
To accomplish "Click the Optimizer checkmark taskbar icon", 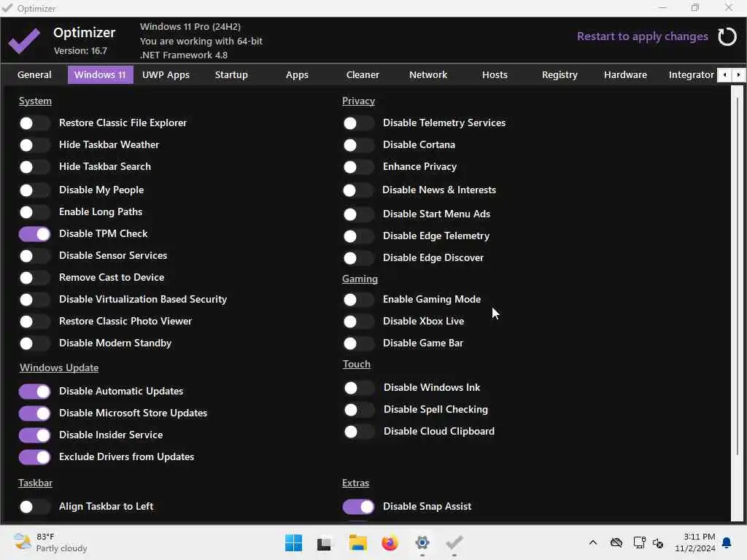I will 454,542.
